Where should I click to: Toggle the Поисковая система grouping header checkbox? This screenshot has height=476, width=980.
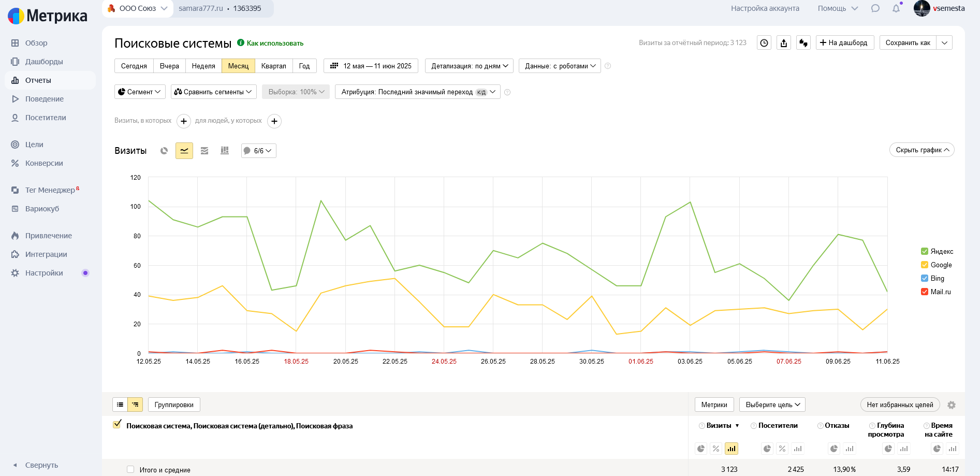pyautogui.click(x=117, y=425)
